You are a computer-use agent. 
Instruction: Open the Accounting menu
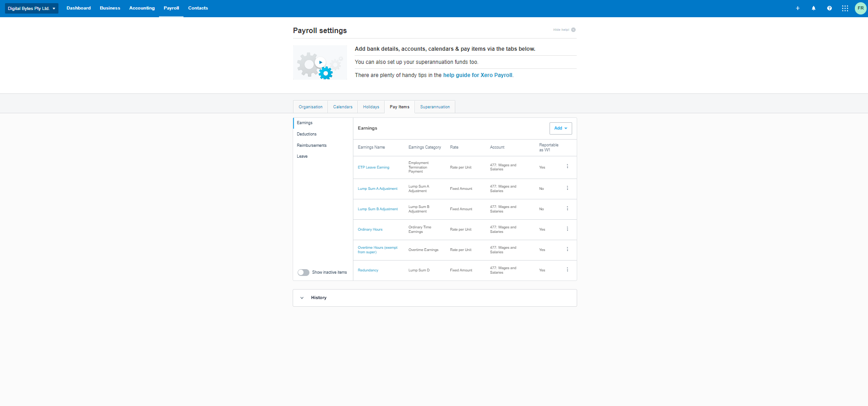click(142, 8)
